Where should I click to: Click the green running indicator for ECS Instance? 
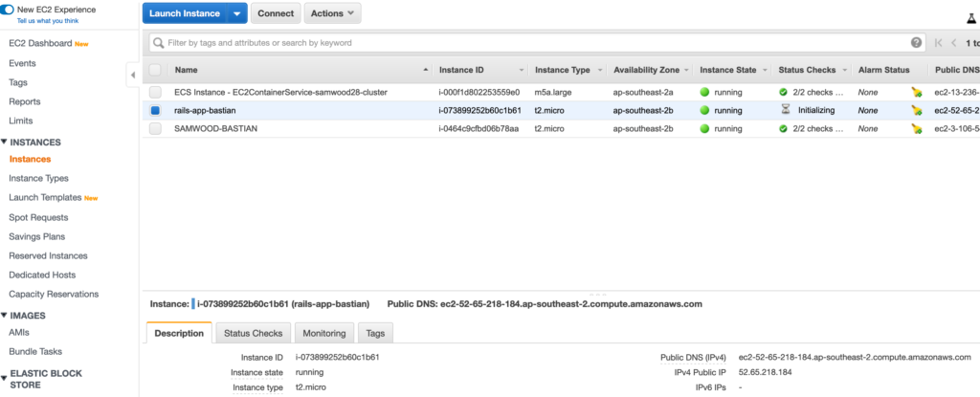coord(704,92)
